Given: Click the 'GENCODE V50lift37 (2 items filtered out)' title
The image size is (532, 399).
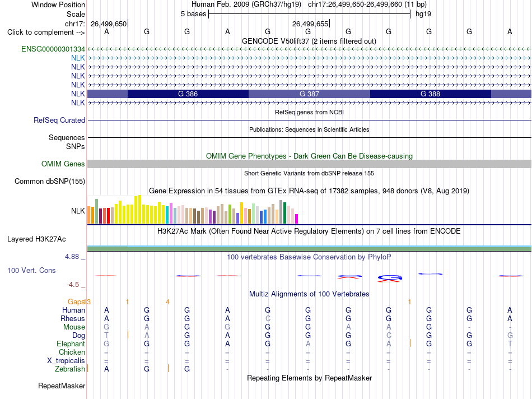Looking at the screenshot, I should [309, 41].
